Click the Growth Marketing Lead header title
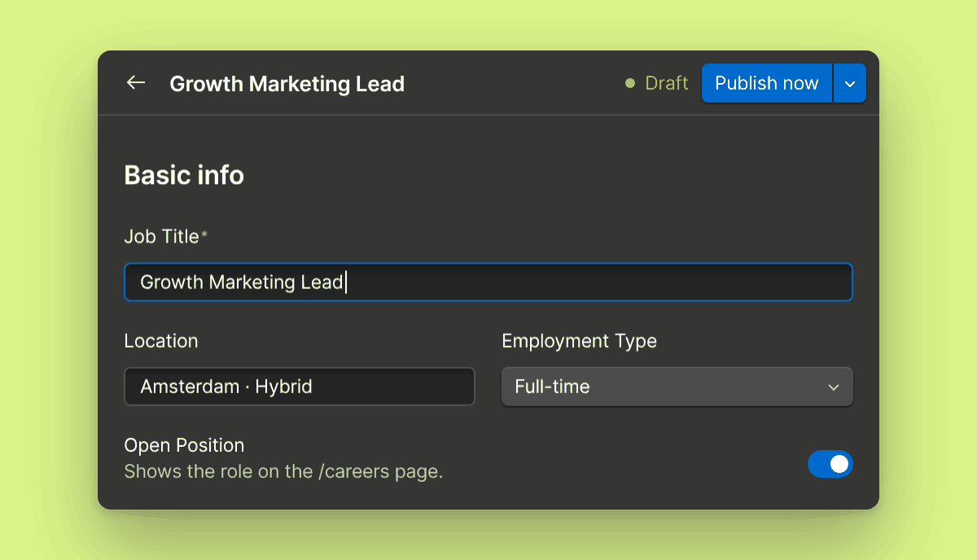Viewport: 977px width, 560px height. tap(287, 84)
